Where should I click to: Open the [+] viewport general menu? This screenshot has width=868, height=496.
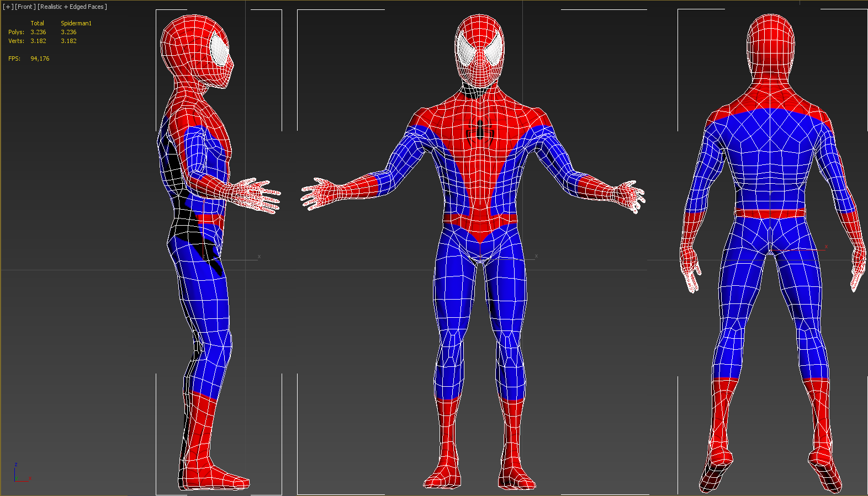pyautogui.click(x=8, y=7)
